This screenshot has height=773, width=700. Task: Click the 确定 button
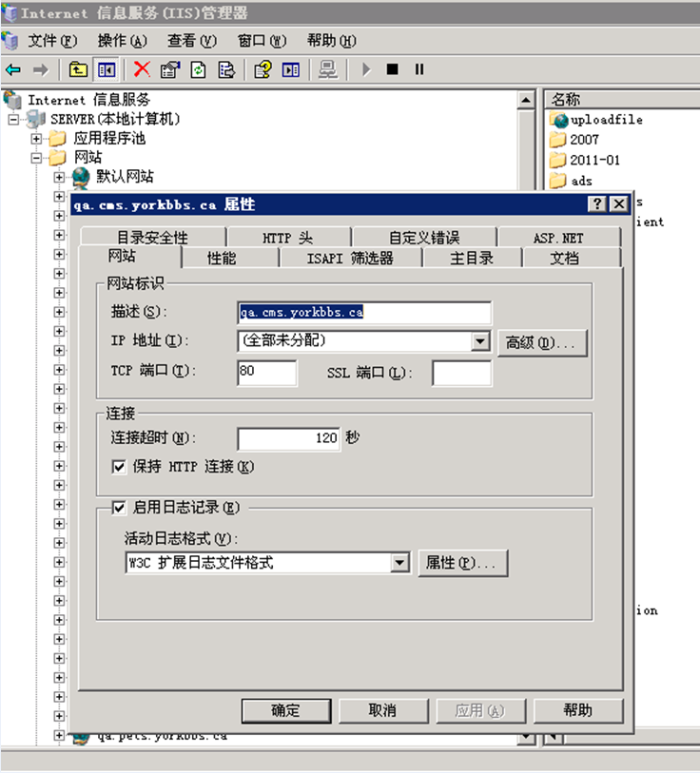click(286, 710)
